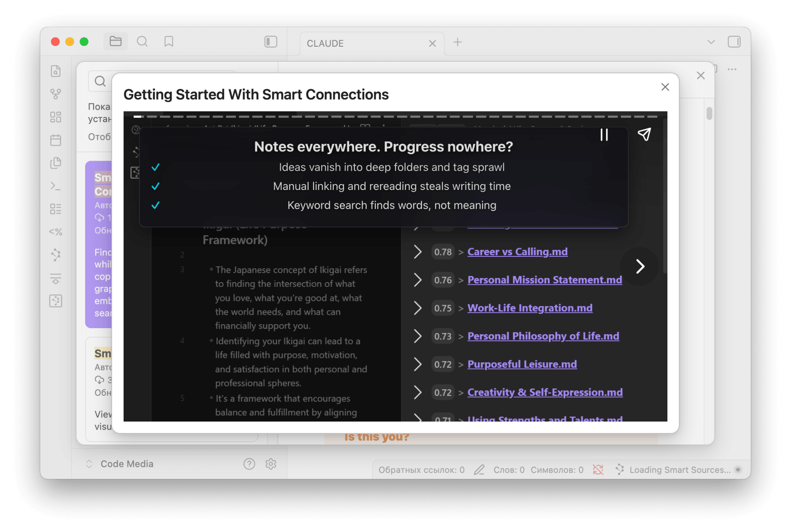Viewport: 791px width, 532px height.
Task: Click the 0.73 similarity score badge
Action: coord(443,337)
